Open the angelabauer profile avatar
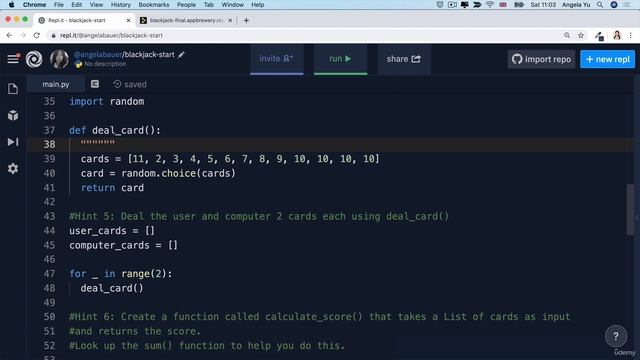Image resolution: width=640 pixels, height=360 pixels. tap(59, 59)
